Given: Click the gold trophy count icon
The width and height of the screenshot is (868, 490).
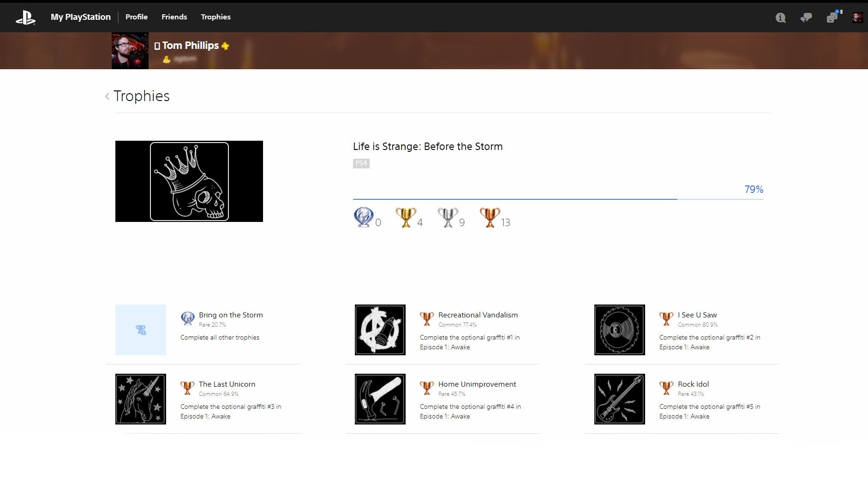Looking at the screenshot, I should point(406,217).
